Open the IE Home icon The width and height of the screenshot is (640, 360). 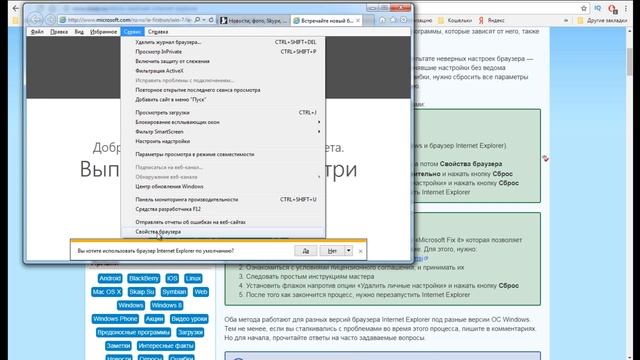click(382, 20)
